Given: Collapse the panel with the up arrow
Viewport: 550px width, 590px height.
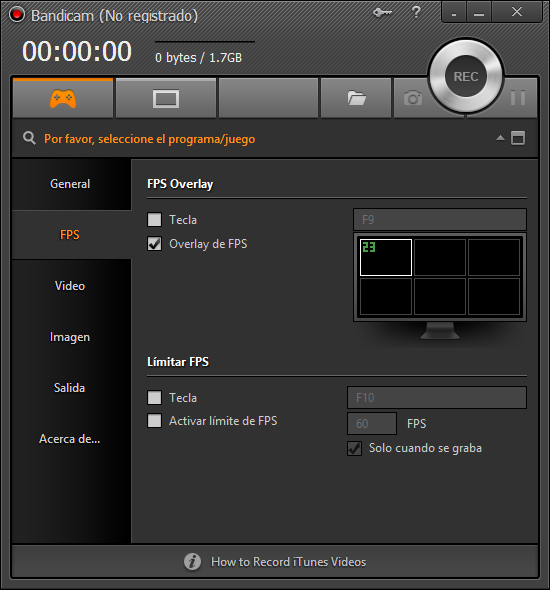Looking at the screenshot, I should [x=500, y=138].
